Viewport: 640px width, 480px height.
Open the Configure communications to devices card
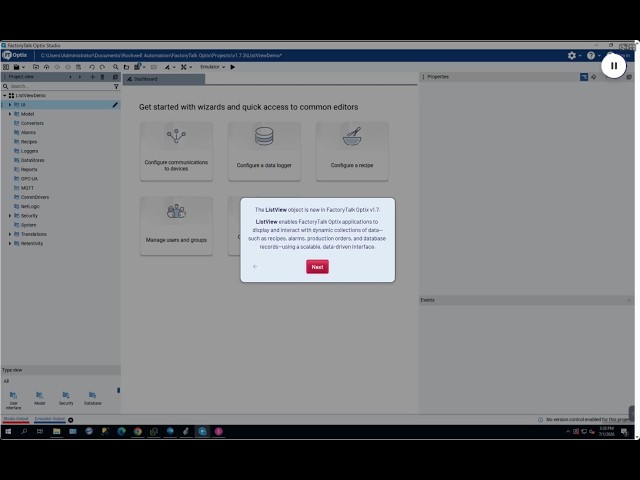tap(176, 151)
